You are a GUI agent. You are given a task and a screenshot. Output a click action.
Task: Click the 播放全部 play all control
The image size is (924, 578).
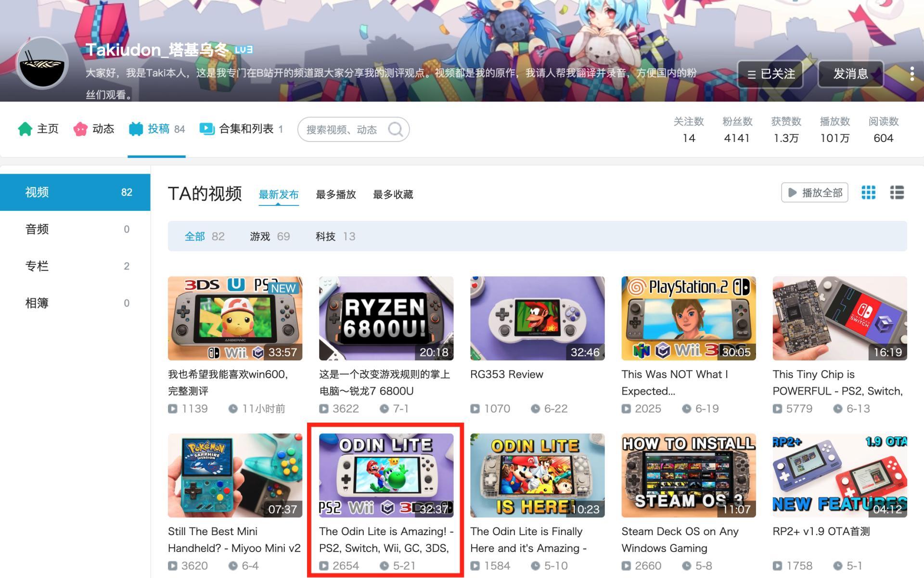click(x=814, y=192)
